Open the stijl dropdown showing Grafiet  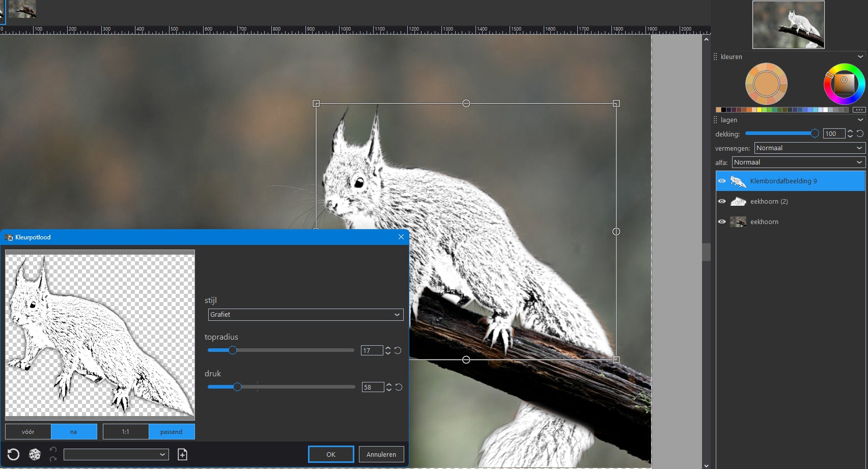tap(305, 315)
